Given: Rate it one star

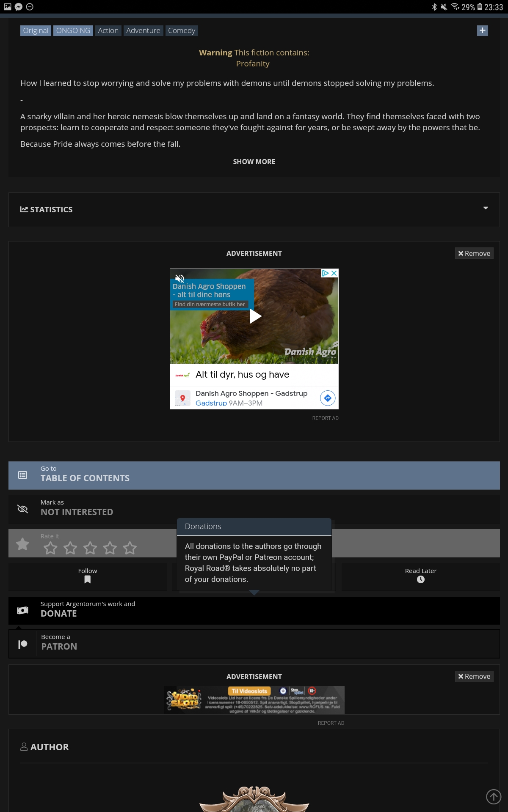Looking at the screenshot, I should click(50, 548).
